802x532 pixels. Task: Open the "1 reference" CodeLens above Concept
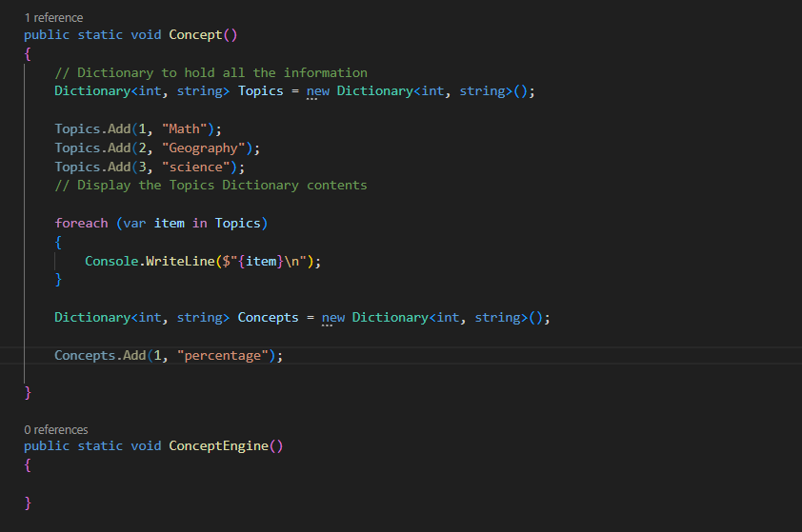[x=53, y=18]
